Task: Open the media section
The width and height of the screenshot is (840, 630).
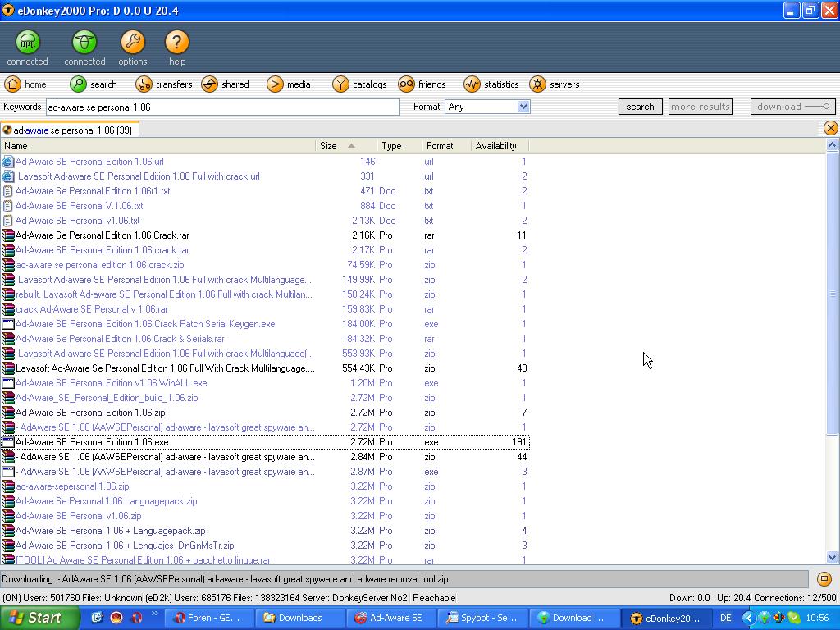Action: [x=289, y=84]
